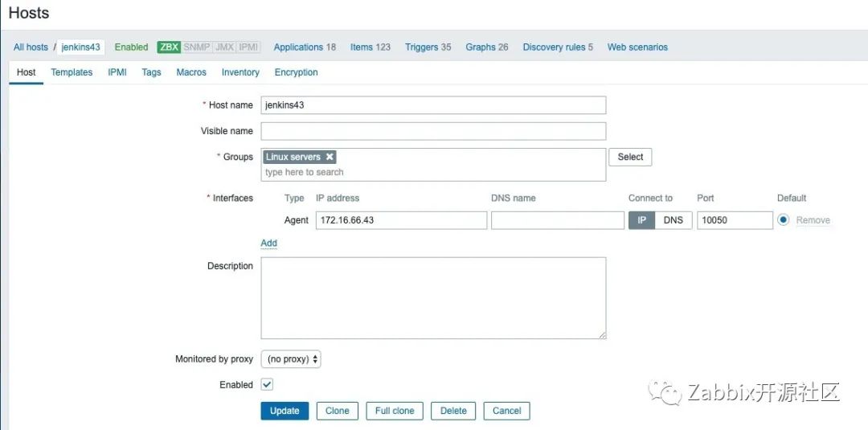Click the Full clone button
The height and width of the screenshot is (430, 868).
pos(395,412)
